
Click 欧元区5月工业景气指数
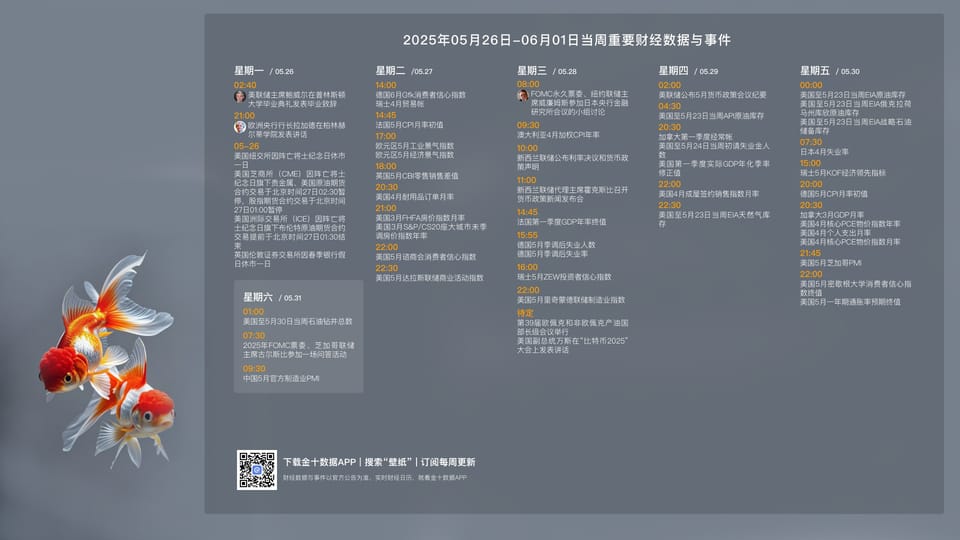(414, 146)
